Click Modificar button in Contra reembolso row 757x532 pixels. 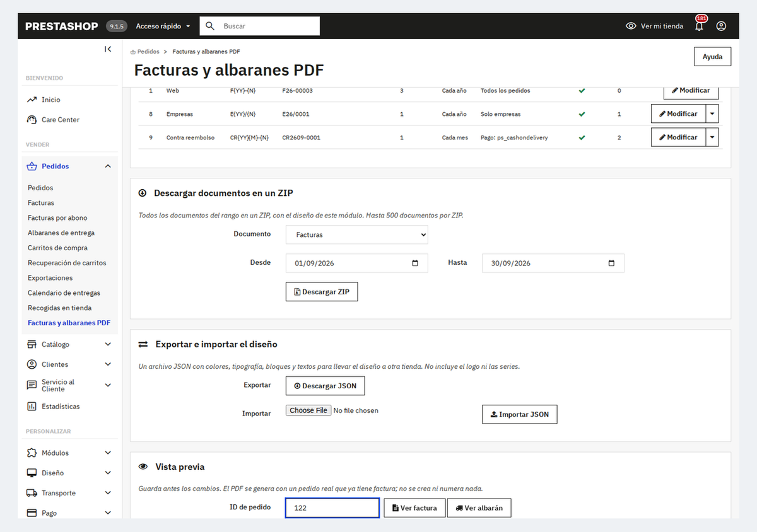point(678,137)
